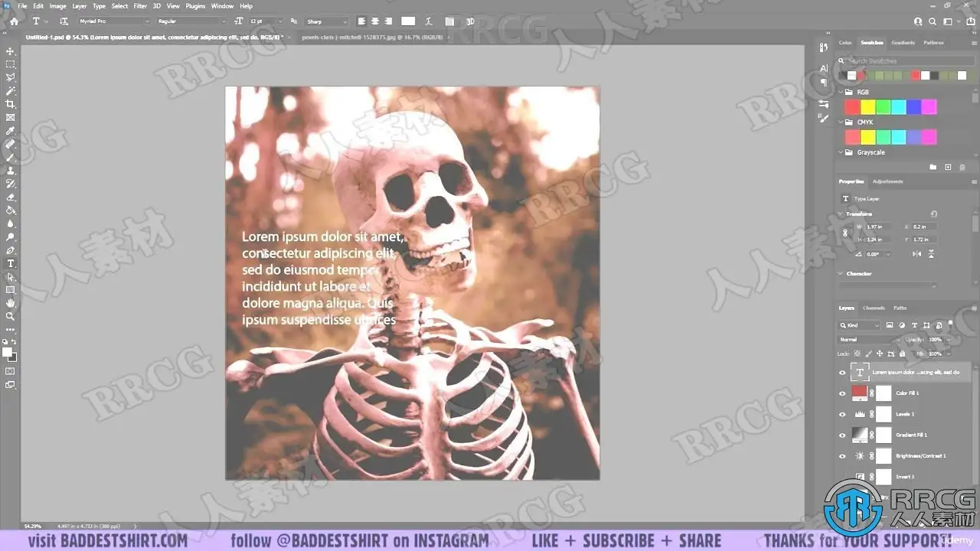The height and width of the screenshot is (551, 980).
Task: Flip vertical in Transform properties
Action: tap(930, 253)
